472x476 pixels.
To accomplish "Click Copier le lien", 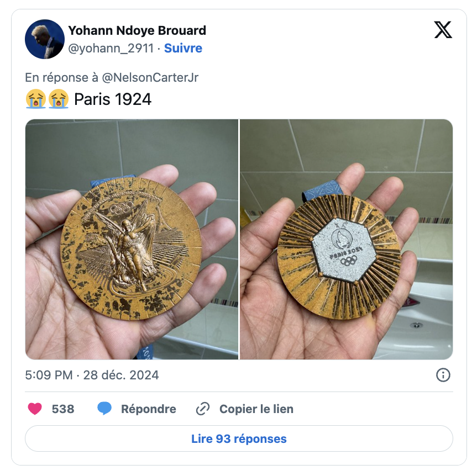I will pos(256,409).
